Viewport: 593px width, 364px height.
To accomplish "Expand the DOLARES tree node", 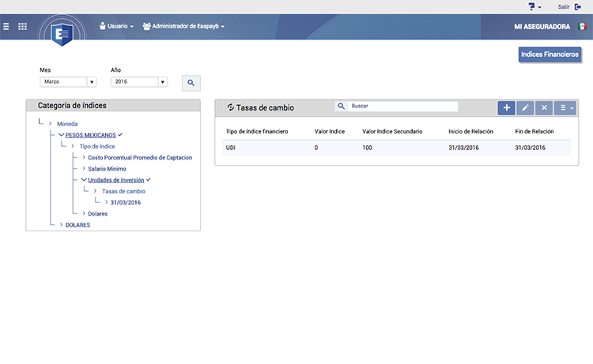I will point(61,225).
